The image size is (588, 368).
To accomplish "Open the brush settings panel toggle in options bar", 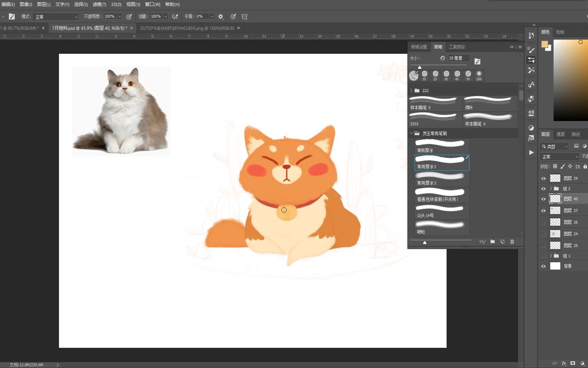I will (12, 16).
